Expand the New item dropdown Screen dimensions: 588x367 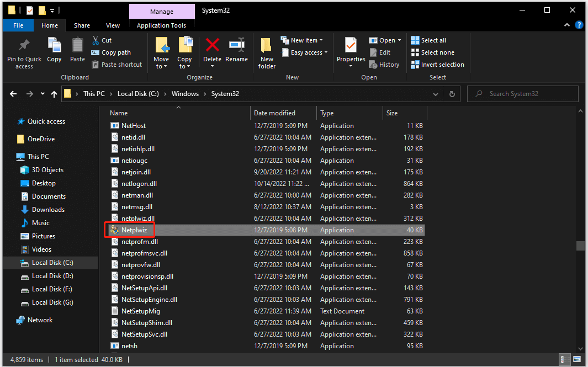(x=303, y=40)
